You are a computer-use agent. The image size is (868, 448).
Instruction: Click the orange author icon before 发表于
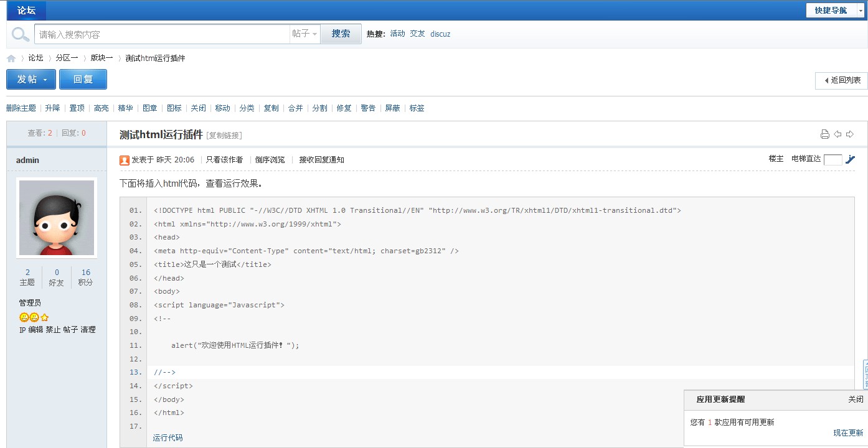click(125, 160)
